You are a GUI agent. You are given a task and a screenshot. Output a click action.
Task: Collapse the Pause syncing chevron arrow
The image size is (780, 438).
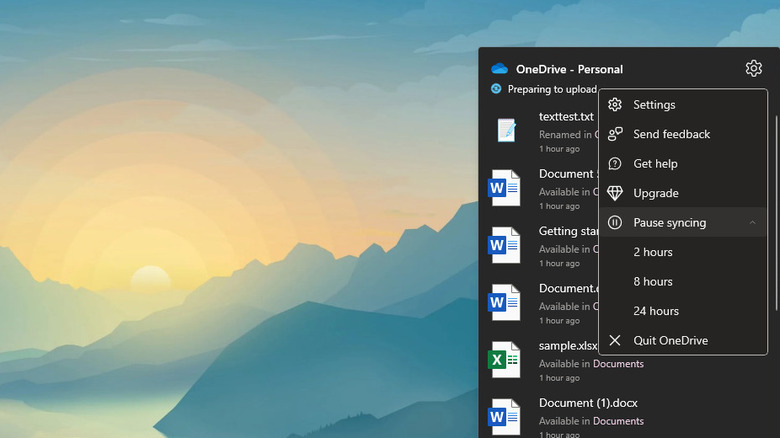(752, 223)
